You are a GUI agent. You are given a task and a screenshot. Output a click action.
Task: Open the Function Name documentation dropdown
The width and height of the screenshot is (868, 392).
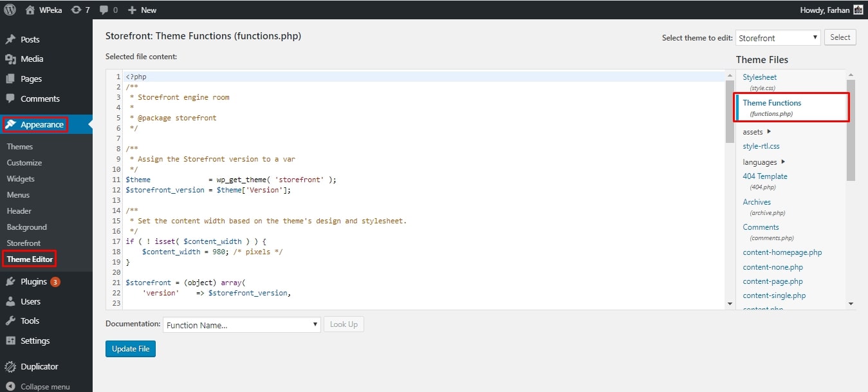pos(241,325)
